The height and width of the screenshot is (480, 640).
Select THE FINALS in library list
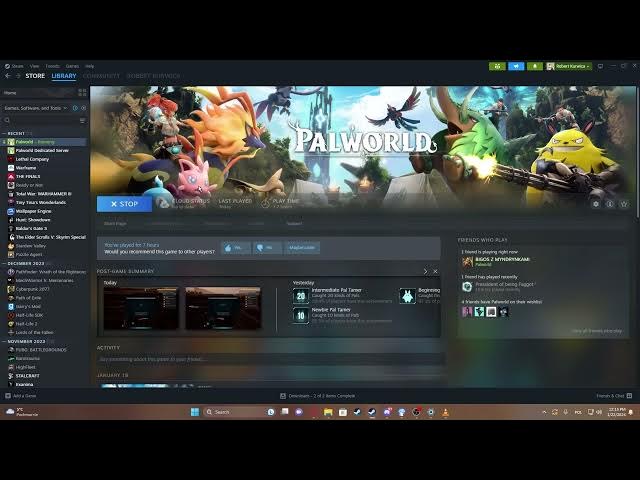click(44, 176)
